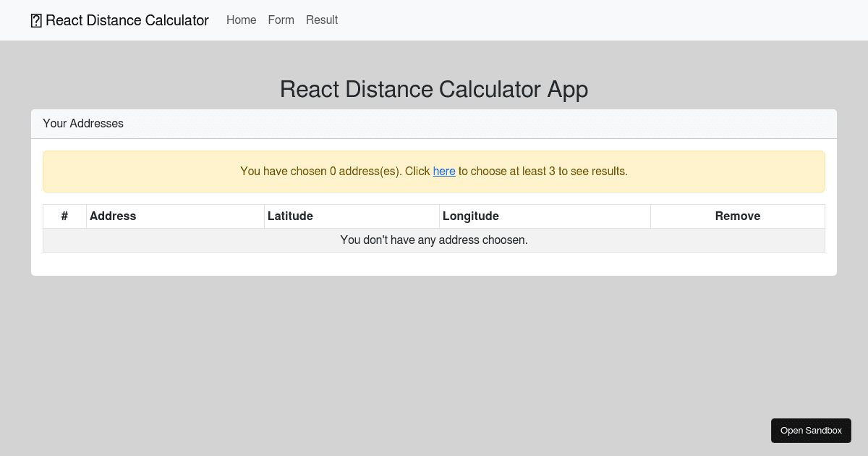Image resolution: width=868 pixels, height=456 pixels.
Task: Click the page background below the card
Action: click(x=434, y=347)
